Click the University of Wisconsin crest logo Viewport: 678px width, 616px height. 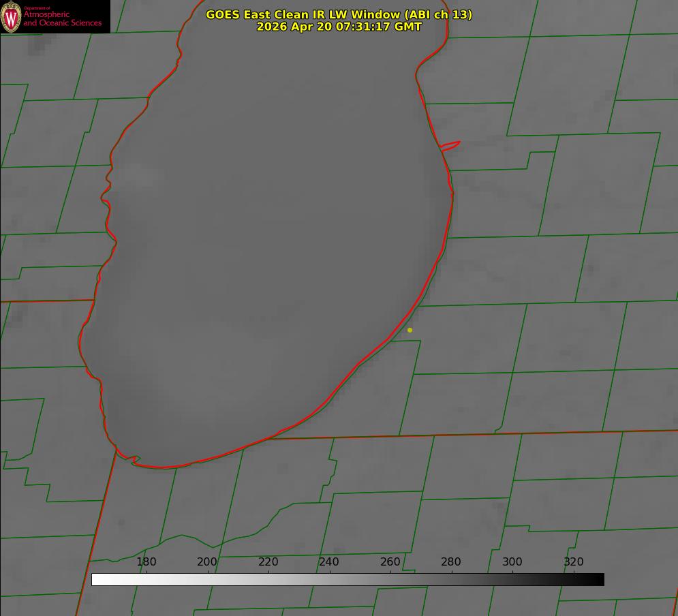pyautogui.click(x=11, y=17)
